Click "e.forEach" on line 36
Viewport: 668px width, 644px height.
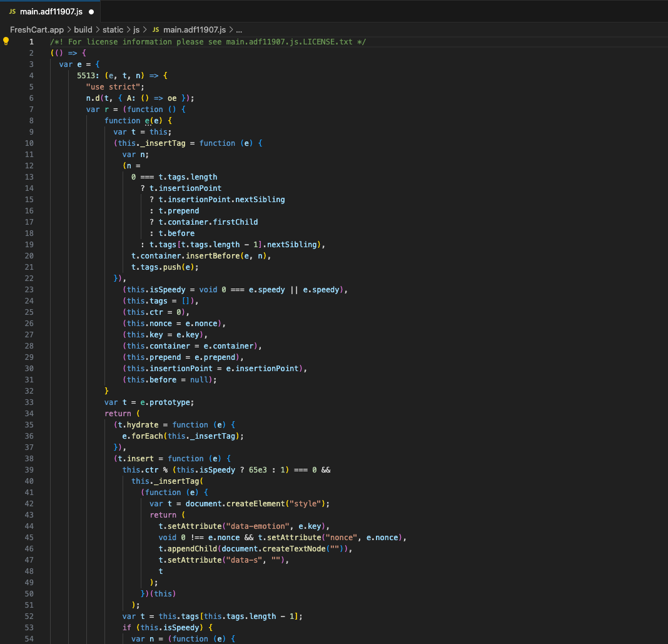pos(142,436)
